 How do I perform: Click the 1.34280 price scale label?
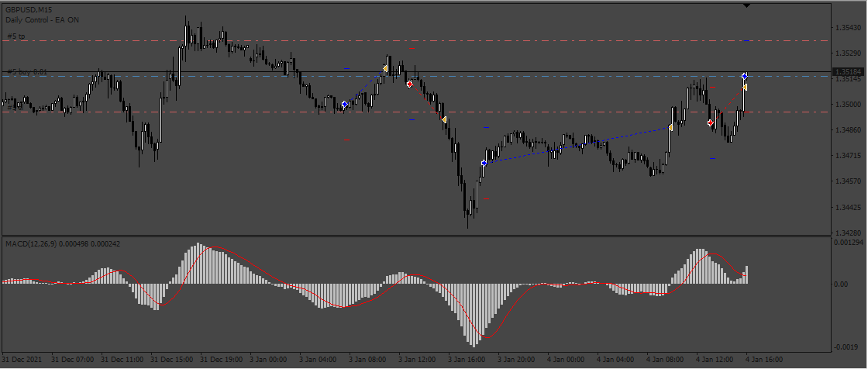(x=848, y=233)
